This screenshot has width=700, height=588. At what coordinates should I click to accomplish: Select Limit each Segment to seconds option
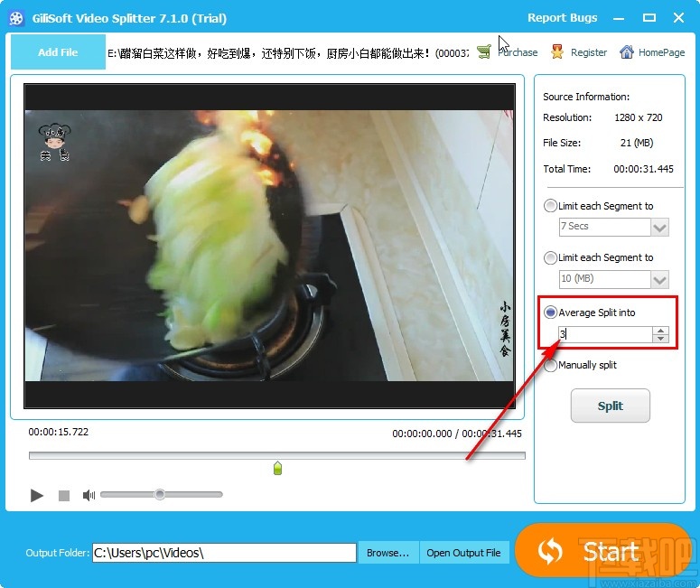tap(550, 206)
